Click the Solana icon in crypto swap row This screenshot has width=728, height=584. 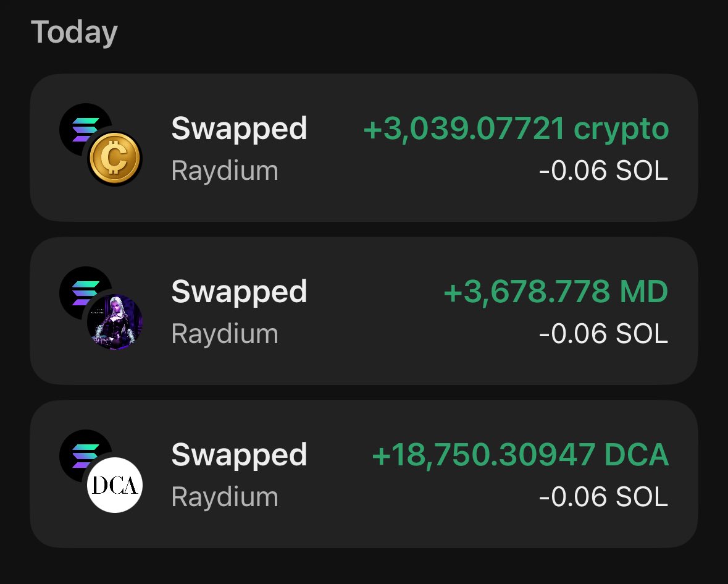(x=80, y=125)
